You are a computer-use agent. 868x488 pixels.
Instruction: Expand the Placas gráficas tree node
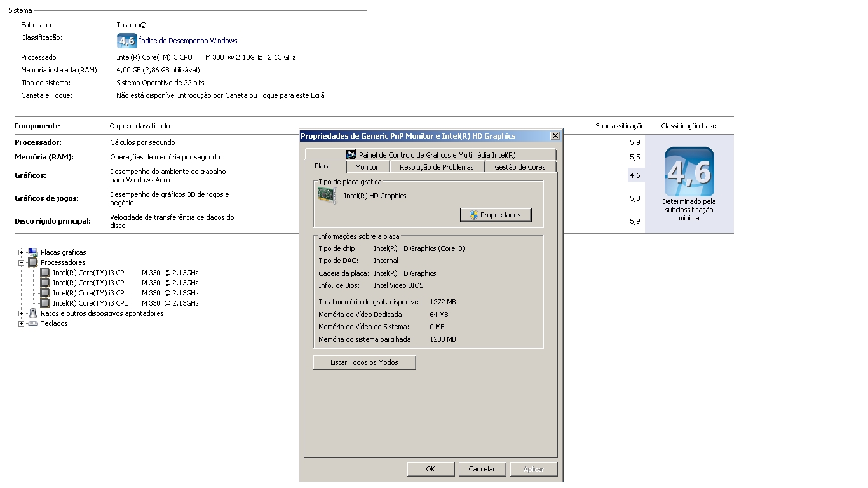pyautogui.click(x=22, y=252)
